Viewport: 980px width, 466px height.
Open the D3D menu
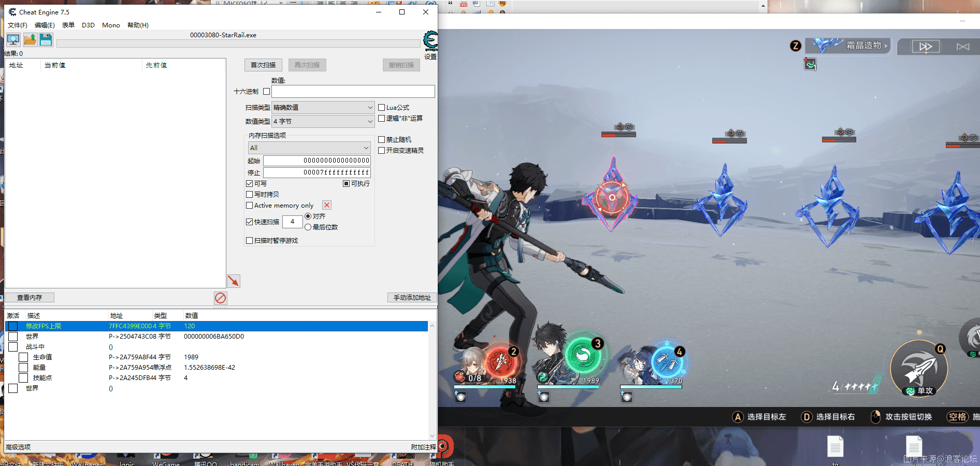(88, 25)
